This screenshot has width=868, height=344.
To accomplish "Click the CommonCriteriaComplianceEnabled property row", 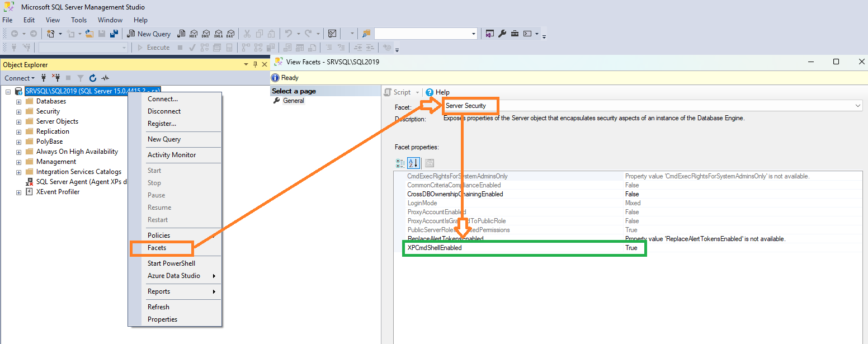I will tap(628, 185).
